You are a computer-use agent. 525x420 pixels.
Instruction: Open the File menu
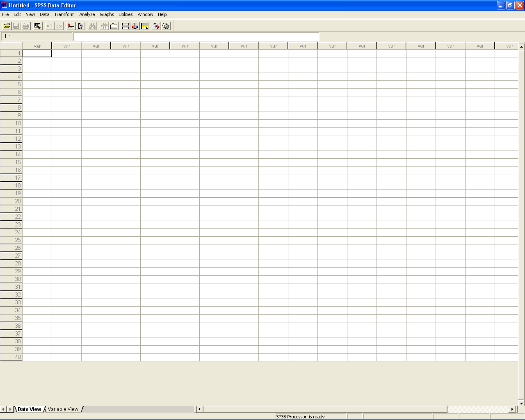click(5, 14)
